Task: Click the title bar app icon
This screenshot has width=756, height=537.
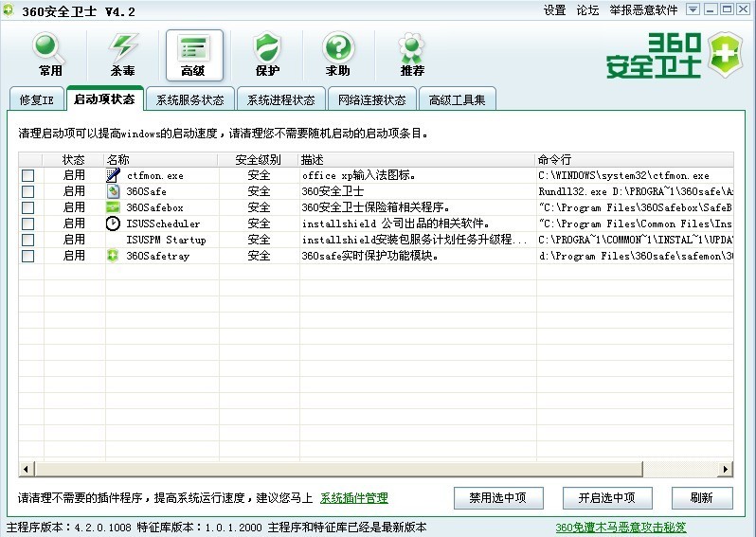Action: point(9,9)
